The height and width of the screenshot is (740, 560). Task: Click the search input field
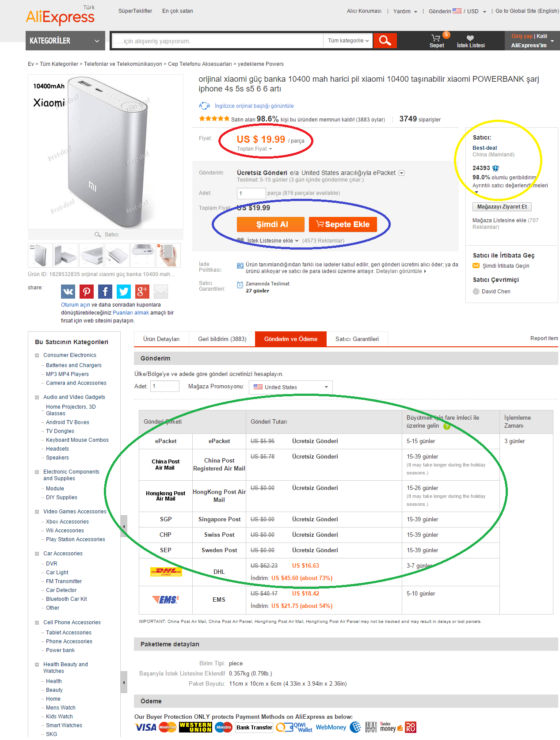click(217, 41)
